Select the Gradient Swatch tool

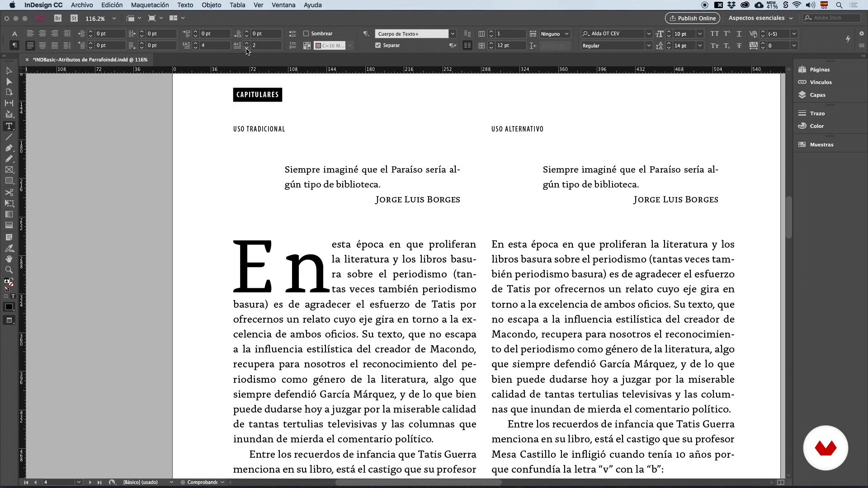click(9, 214)
